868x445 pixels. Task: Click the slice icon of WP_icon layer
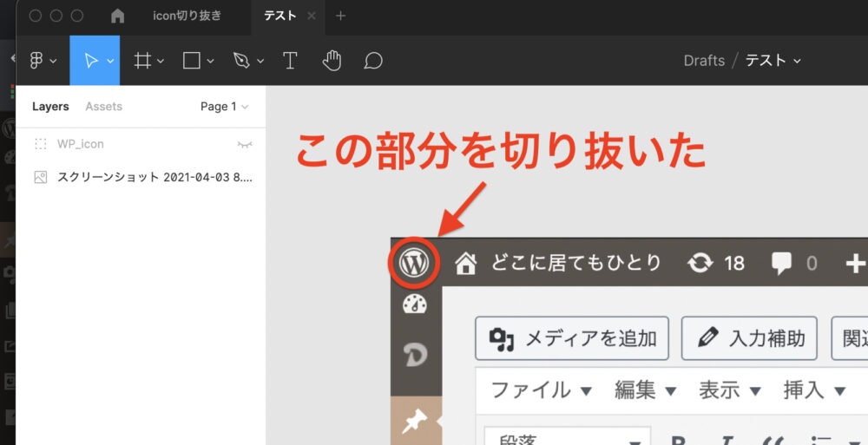pos(41,145)
